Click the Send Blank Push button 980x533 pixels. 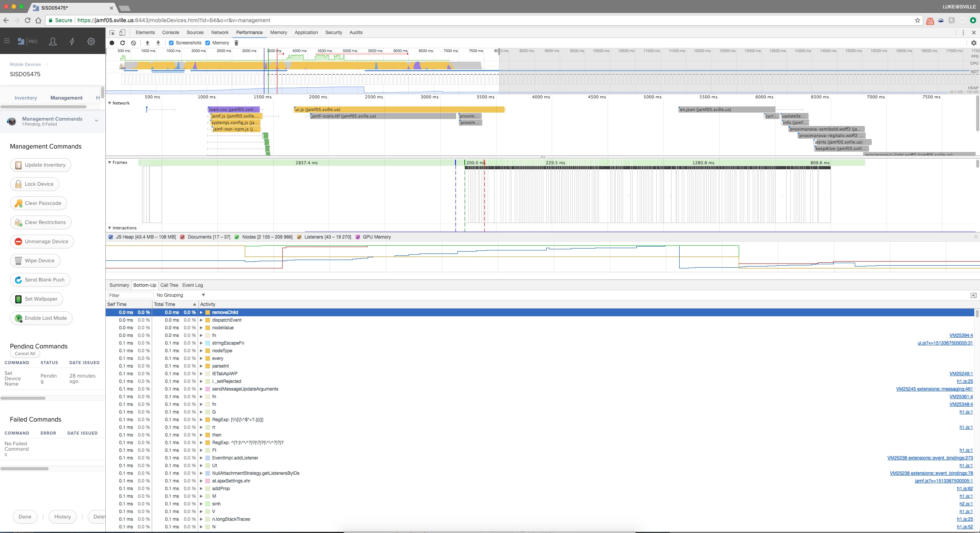40,280
